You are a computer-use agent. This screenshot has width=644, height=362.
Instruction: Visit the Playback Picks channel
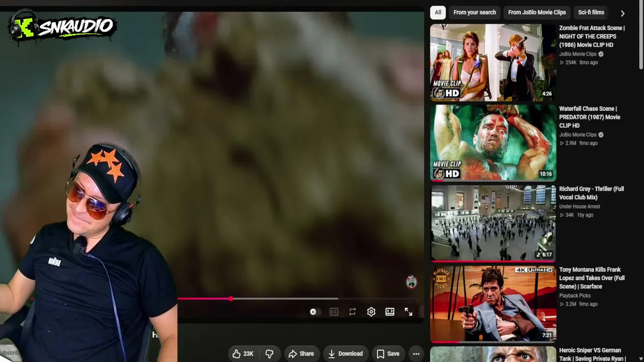click(x=575, y=296)
